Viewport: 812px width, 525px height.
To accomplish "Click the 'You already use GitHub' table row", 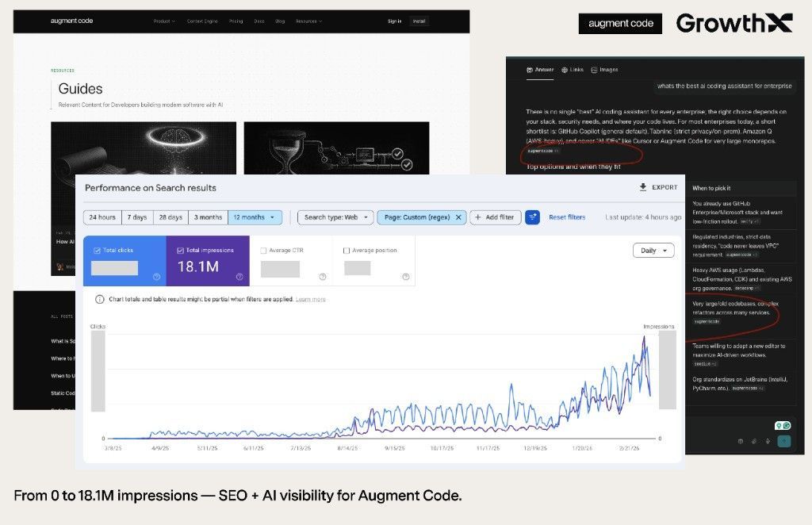I will pos(741,213).
